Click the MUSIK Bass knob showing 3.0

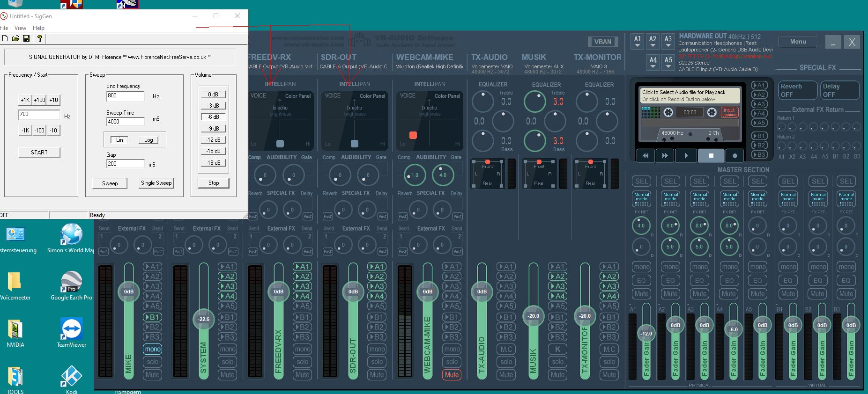(x=534, y=141)
